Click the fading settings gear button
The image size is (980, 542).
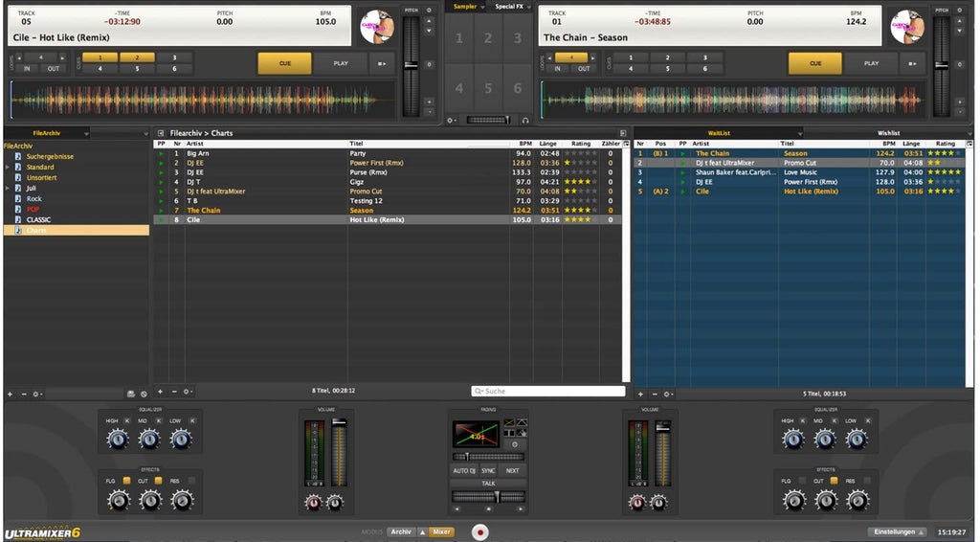(515, 444)
